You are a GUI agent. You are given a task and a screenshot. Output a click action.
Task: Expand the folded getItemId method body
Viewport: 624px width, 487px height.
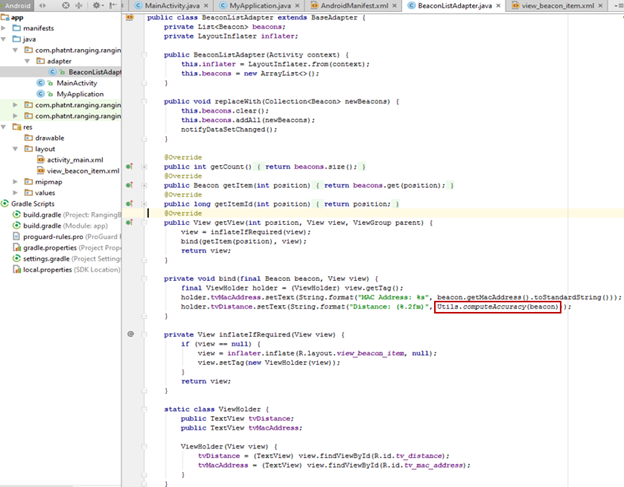144,204
